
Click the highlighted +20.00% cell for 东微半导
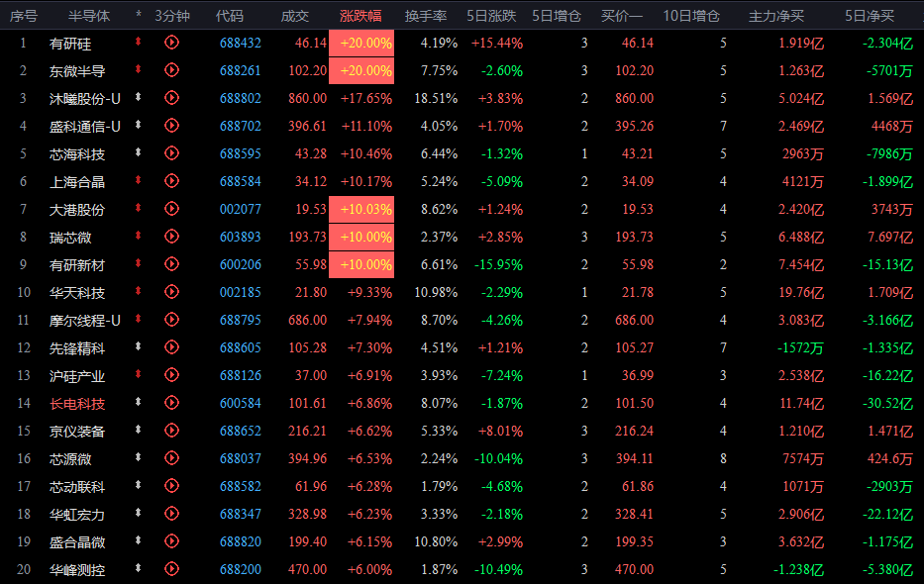click(361, 70)
